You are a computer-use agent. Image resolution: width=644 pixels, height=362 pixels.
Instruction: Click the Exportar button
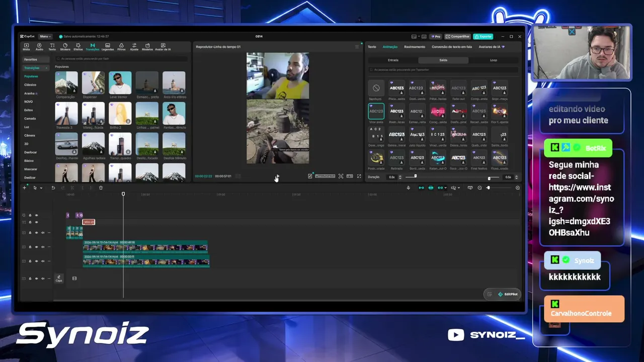pos(484,36)
